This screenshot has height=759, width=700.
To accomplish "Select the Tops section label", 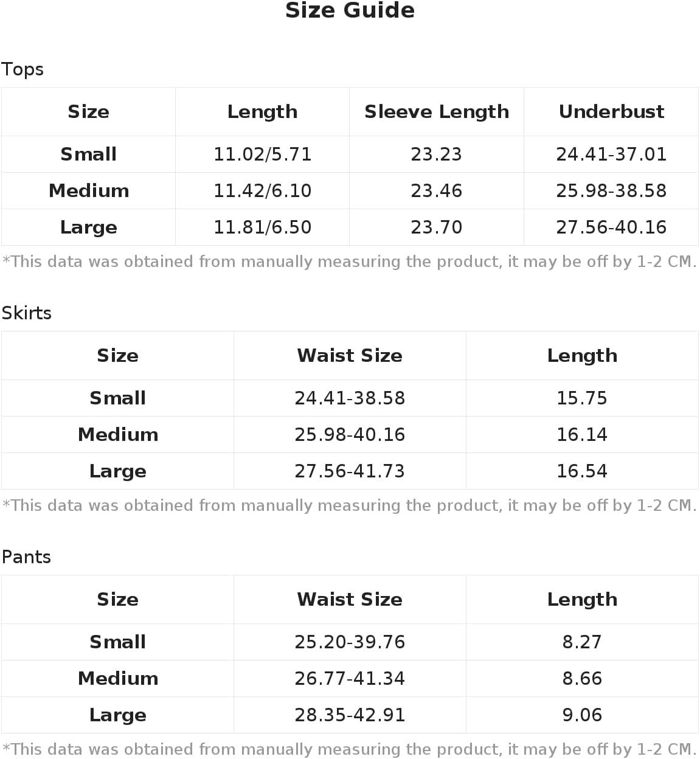I will coord(23,69).
